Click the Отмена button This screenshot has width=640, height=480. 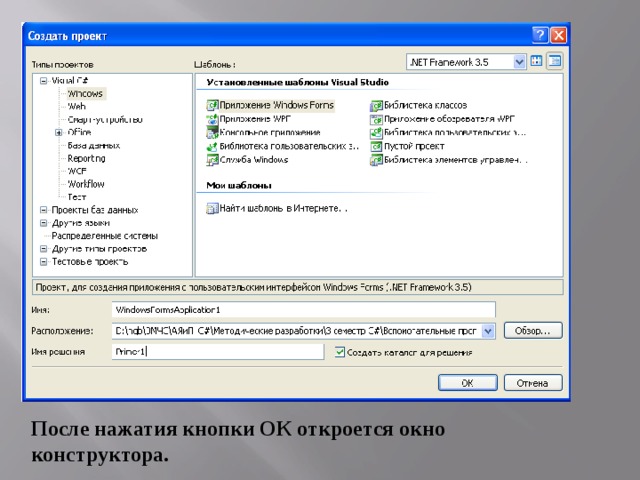(533, 383)
